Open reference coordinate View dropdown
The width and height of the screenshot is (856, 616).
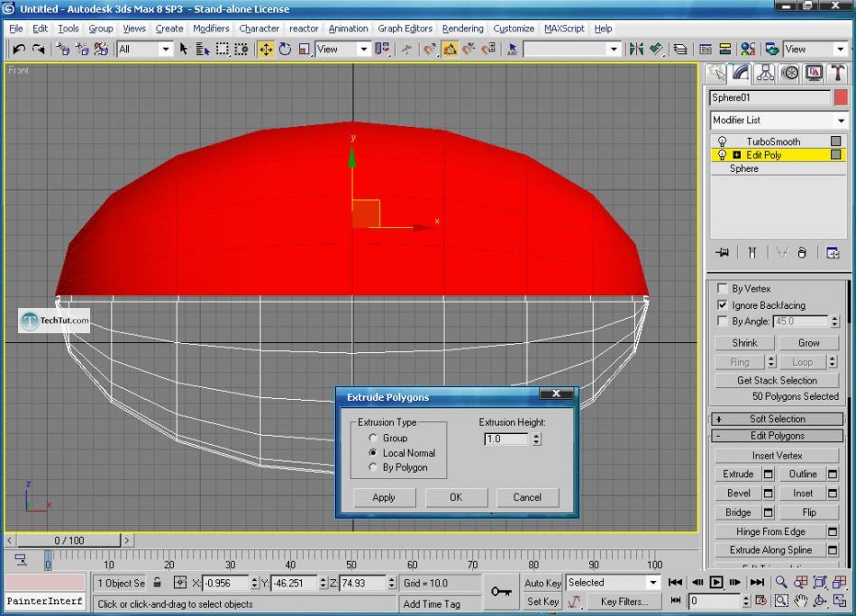tap(342, 50)
